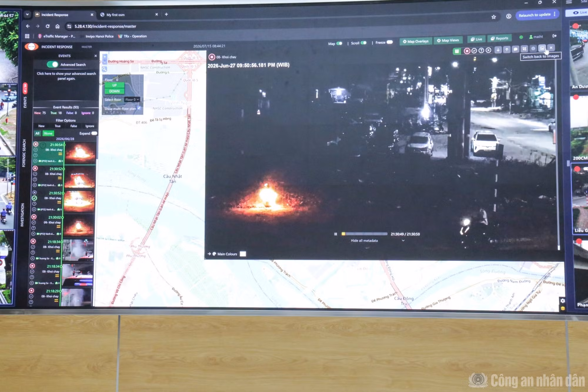The image size is (588, 392).
Task: Click the logout icon beside maiht
Action: pyautogui.click(x=554, y=36)
